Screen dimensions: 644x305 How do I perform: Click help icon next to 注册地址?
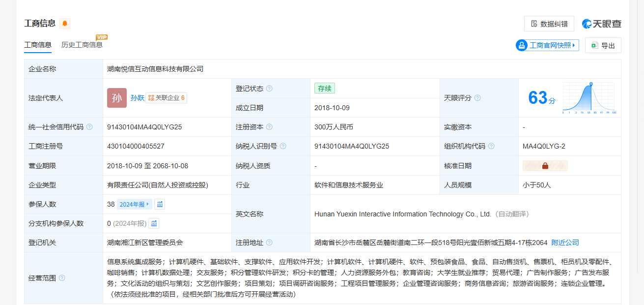tap(269, 243)
